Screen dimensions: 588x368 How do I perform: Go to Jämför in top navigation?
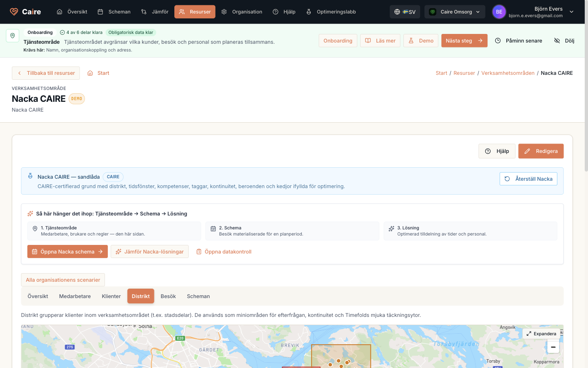(x=155, y=12)
